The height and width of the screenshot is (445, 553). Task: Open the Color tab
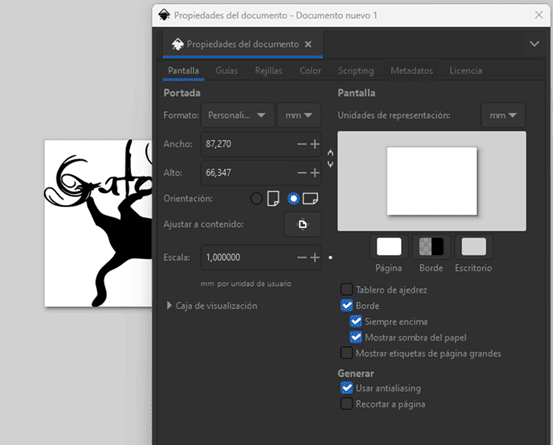310,71
